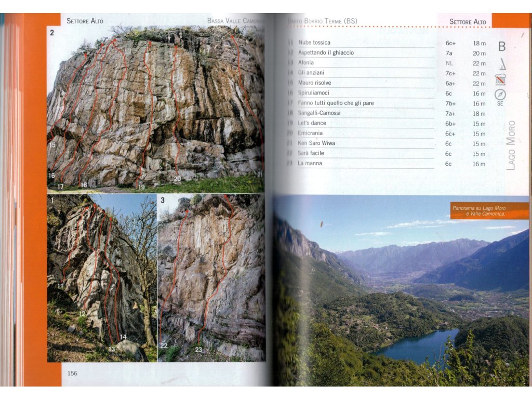
Task: Click route marker 23 in photo 3
Action: pos(198,350)
